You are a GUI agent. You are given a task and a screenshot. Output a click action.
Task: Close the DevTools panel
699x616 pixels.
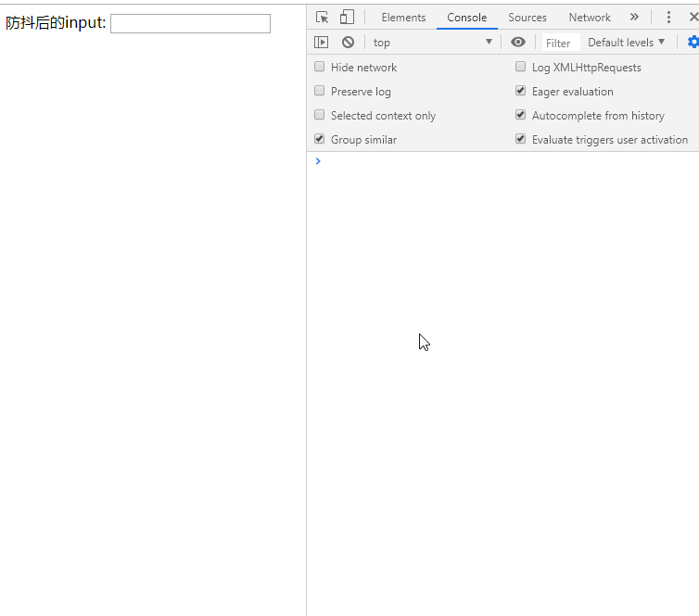tap(693, 18)
